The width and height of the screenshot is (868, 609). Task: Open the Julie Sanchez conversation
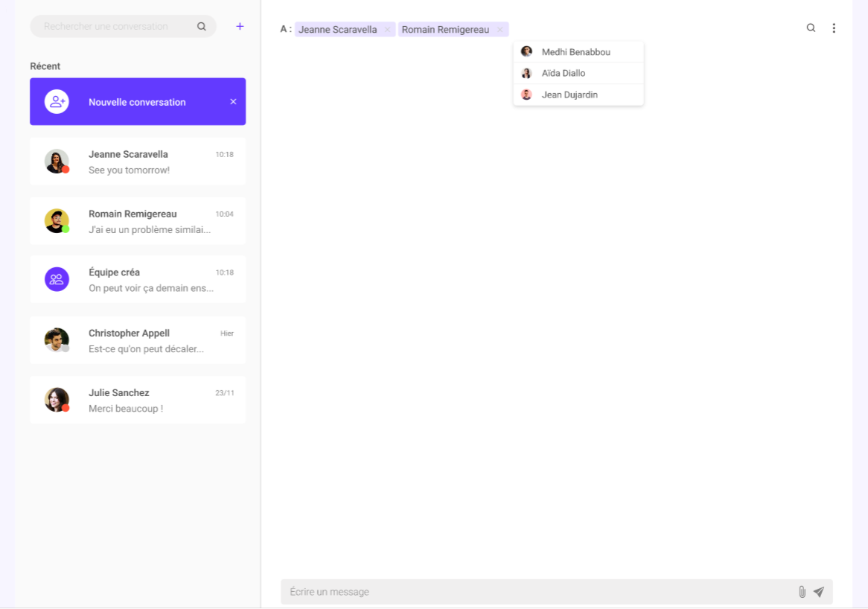click(138, 400)
